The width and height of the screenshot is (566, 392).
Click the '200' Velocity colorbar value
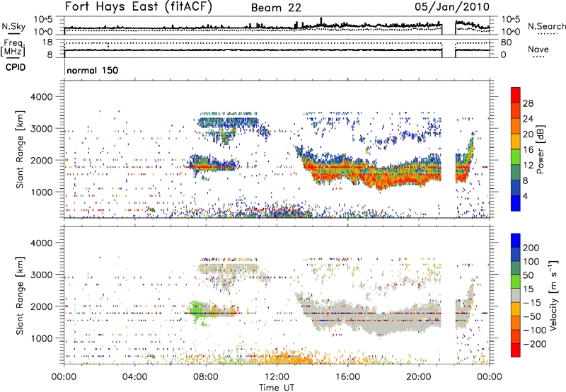pos(531,248)
